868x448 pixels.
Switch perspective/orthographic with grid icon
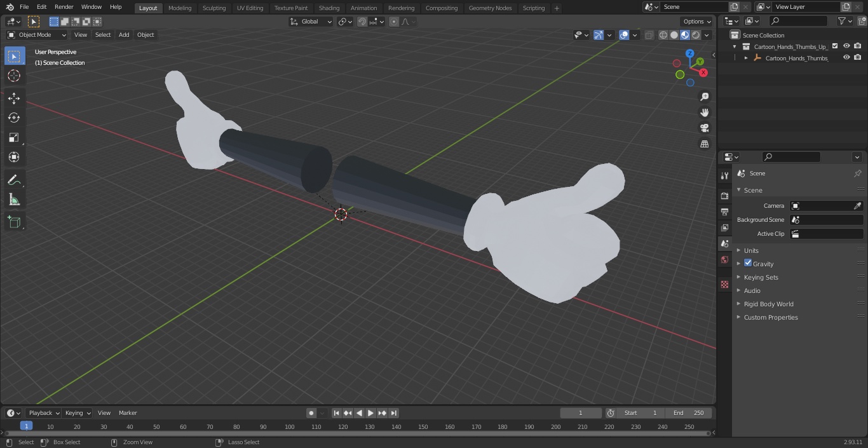coord(704,144)
